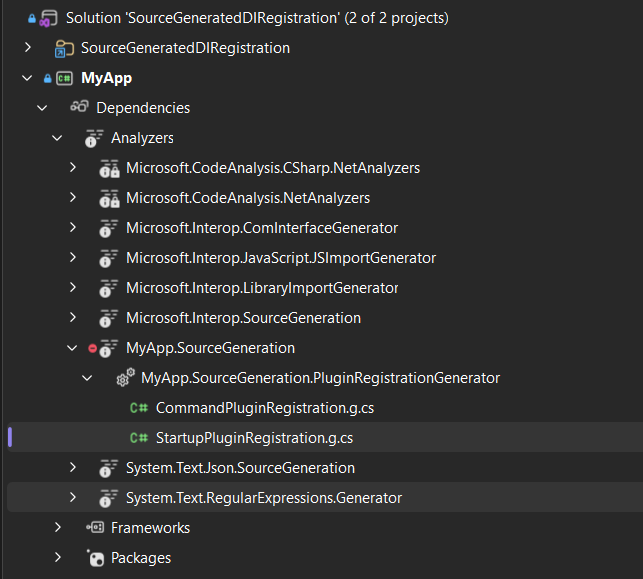643x579 pixels.
Task: Click the icon of Microsoft.CodeAnalysis.NetAnalyzers
Action: pos(109,198)
